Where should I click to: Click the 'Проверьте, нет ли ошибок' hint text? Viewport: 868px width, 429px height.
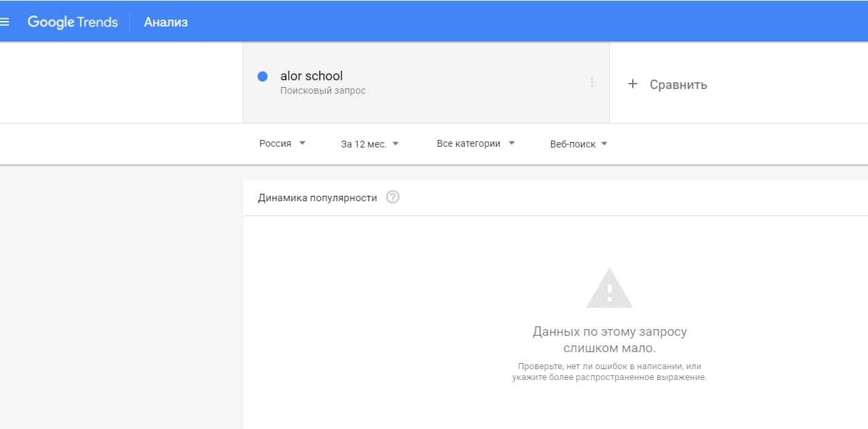click(x=610, y=372)
